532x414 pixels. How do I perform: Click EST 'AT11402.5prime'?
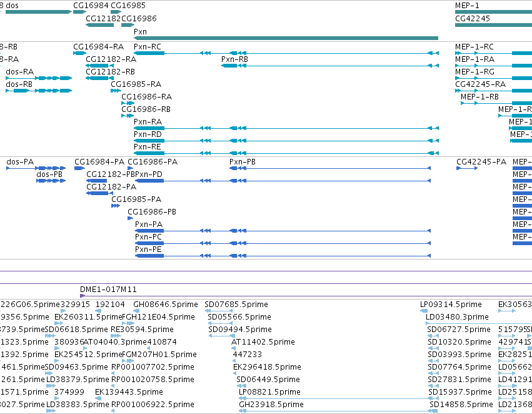coord(263,342)
